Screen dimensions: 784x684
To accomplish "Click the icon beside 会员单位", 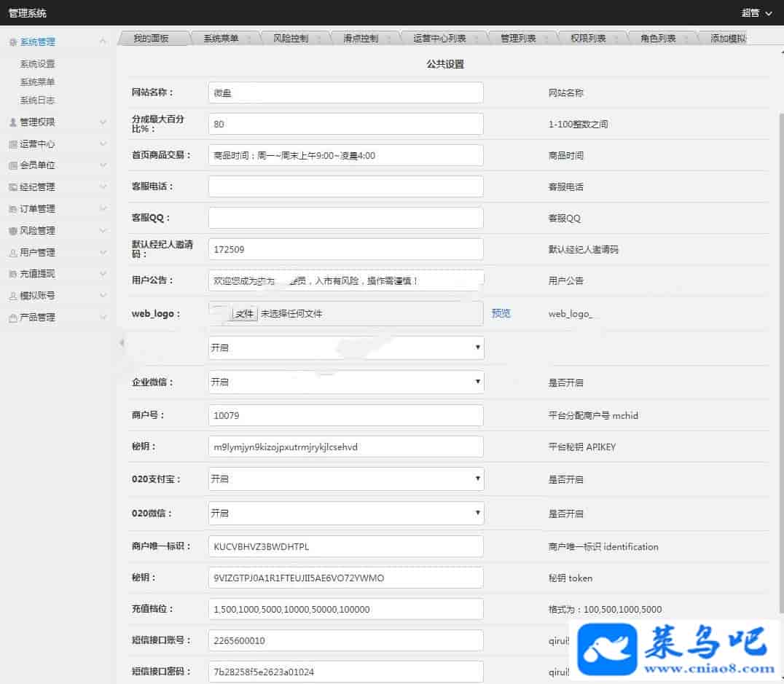I will (x=13, y=165).
